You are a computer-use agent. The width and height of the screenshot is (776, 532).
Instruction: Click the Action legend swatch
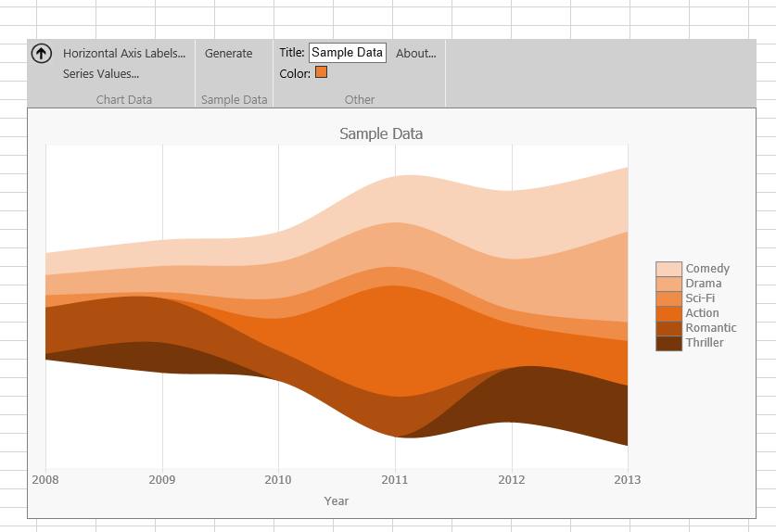coord(668,313)
